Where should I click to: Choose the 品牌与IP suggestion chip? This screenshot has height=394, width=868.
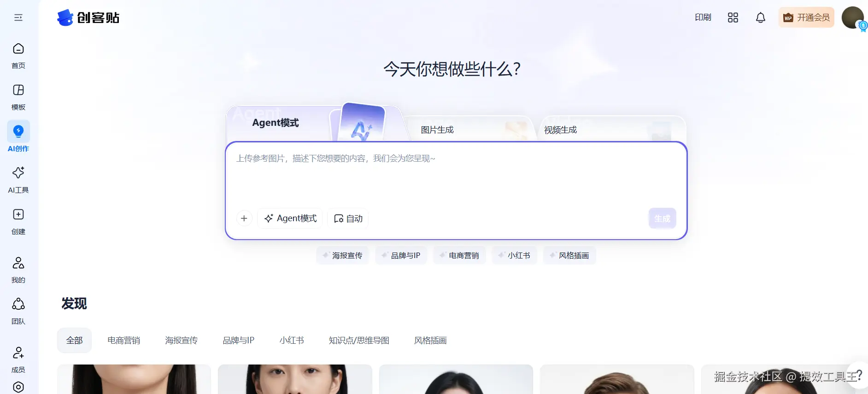401,255
